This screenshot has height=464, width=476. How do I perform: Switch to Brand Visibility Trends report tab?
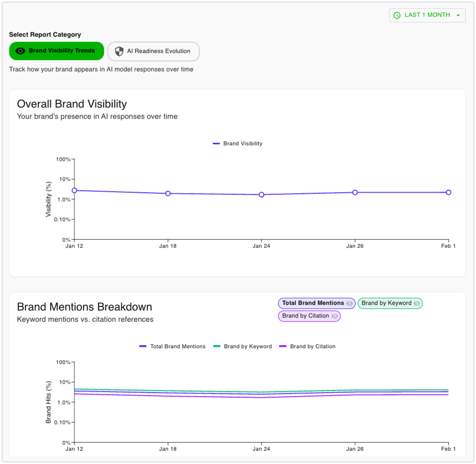tap(56, 51)
